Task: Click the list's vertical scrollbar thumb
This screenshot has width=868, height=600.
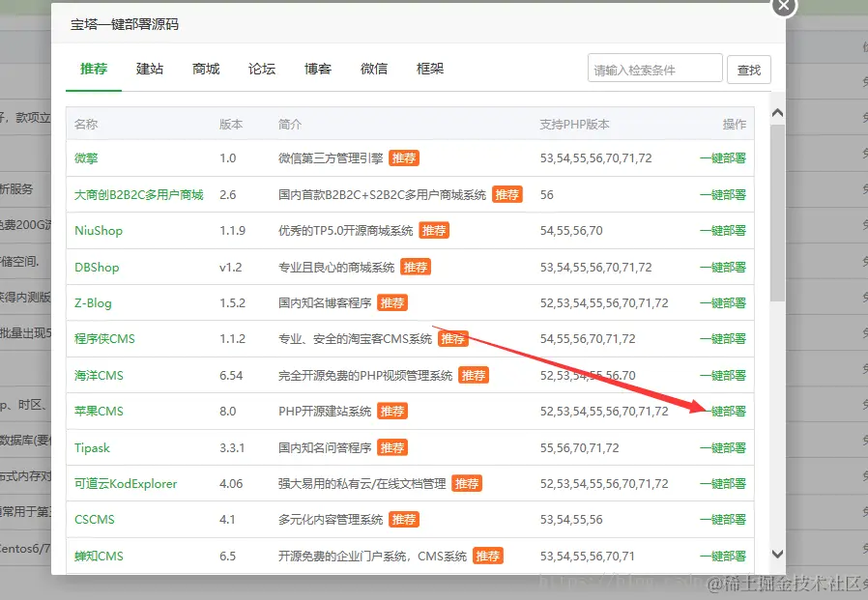Action: (777, 214)
